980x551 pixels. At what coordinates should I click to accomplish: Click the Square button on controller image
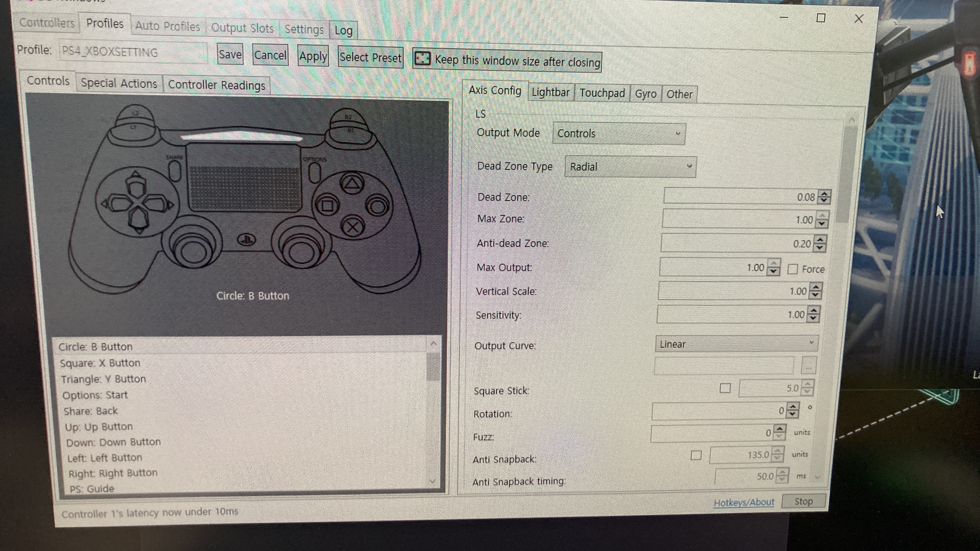coord(327,206)
